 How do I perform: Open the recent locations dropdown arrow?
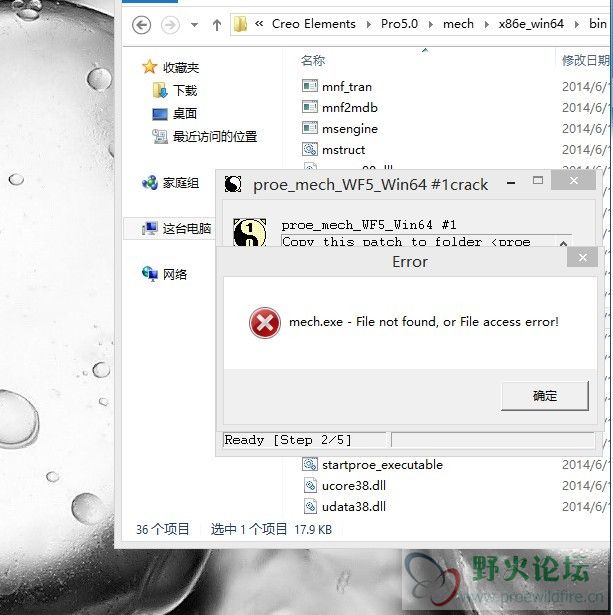tap(194, 25)
